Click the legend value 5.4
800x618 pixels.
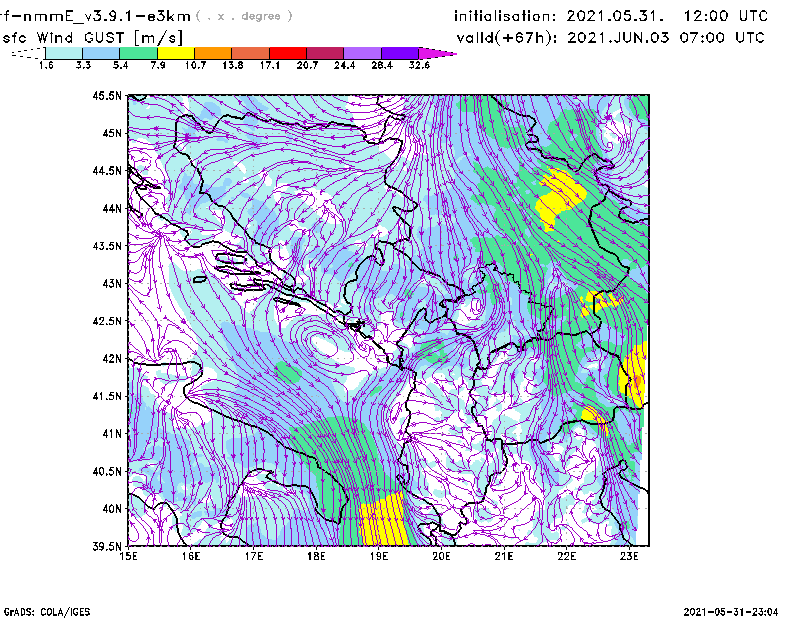[x=120, y=65]
